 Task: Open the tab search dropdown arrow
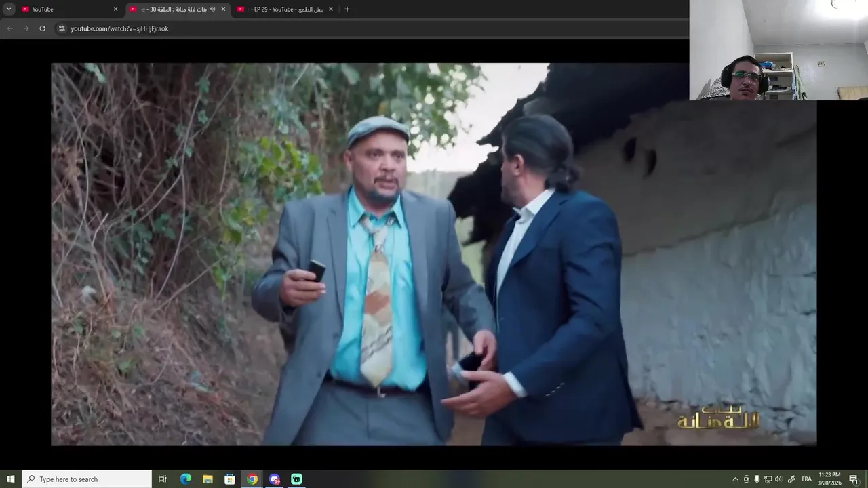pos(9,9)
